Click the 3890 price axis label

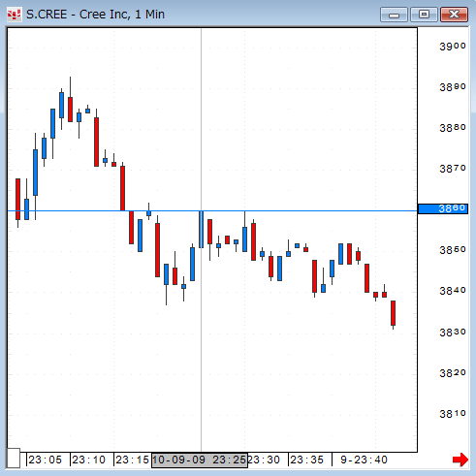(453, 87)
